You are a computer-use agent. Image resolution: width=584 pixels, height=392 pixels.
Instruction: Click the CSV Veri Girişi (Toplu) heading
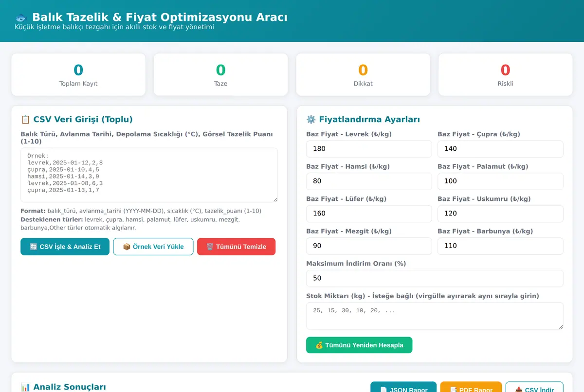tap(76, 120)
